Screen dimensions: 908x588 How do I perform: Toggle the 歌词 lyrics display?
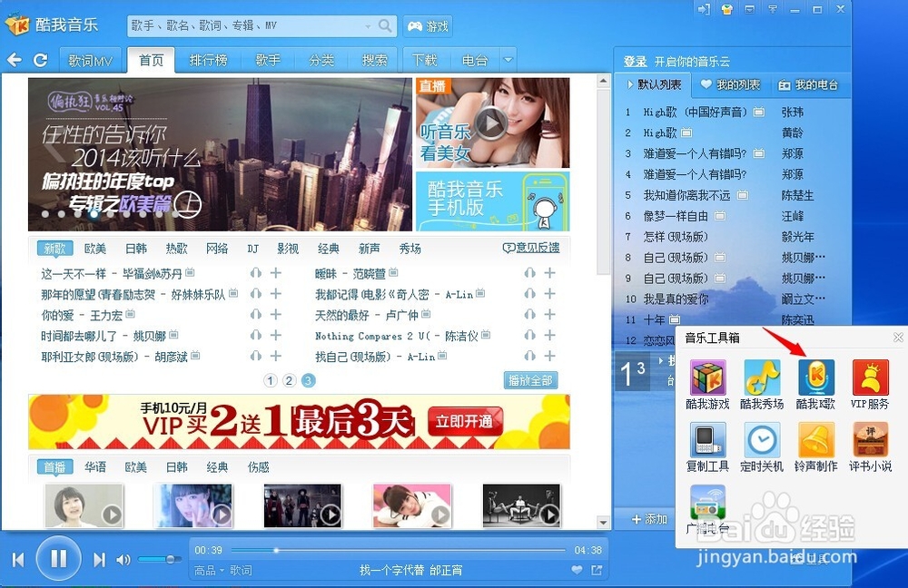(x=241, y=571)
